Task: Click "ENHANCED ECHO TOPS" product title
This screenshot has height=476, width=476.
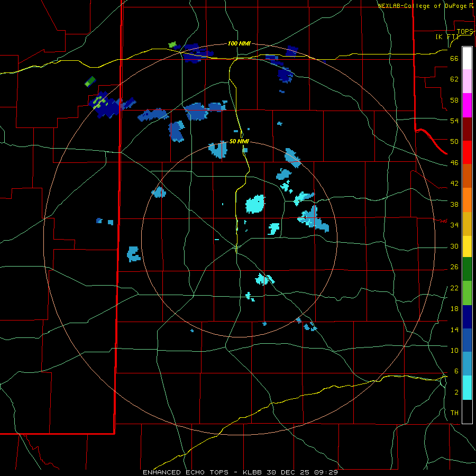Action: (186, 472)
